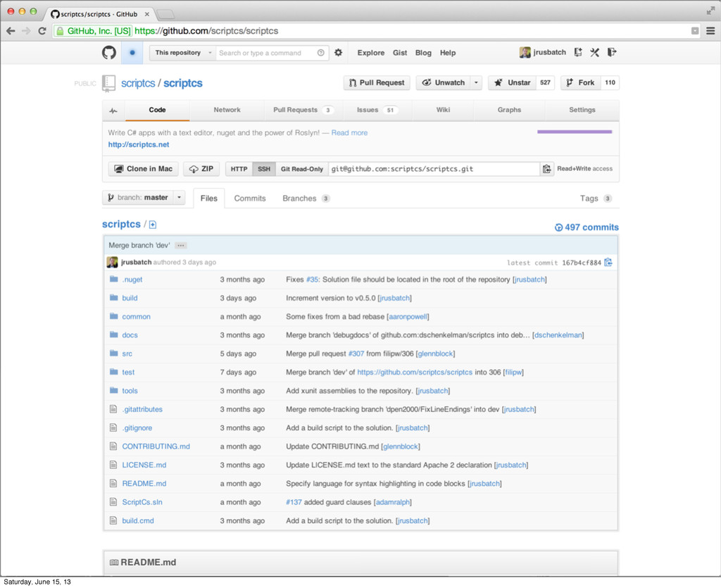
Task: Open the build folder icon
Action: pos(113,297)
